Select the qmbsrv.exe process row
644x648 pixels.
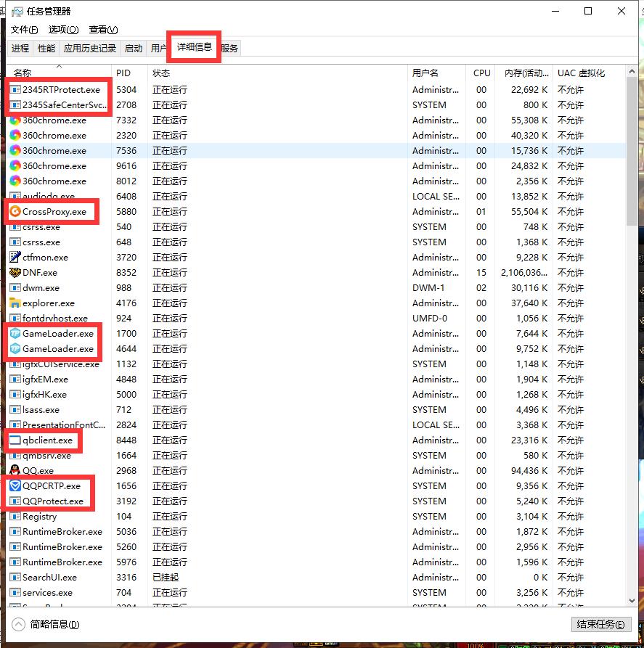317,456
